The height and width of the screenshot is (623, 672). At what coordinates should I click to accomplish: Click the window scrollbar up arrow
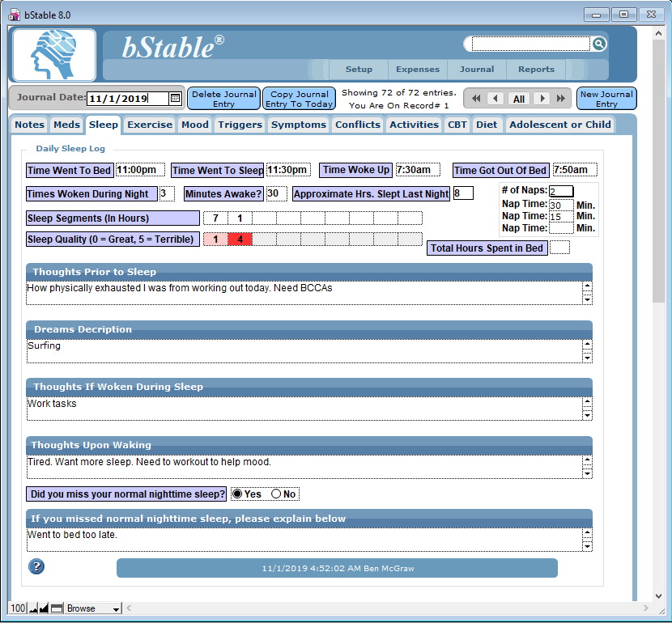[659, 33]
